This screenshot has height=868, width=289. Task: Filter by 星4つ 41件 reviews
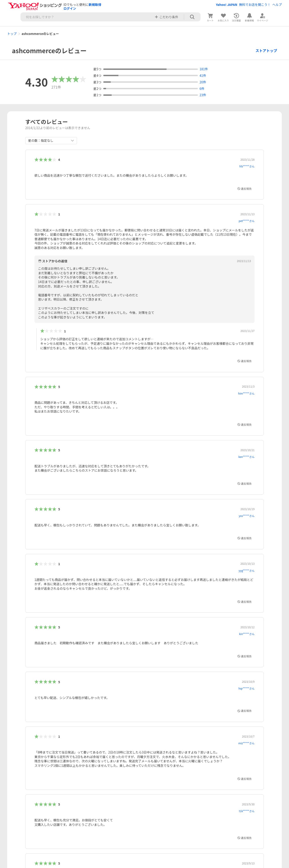pos(203,76)
